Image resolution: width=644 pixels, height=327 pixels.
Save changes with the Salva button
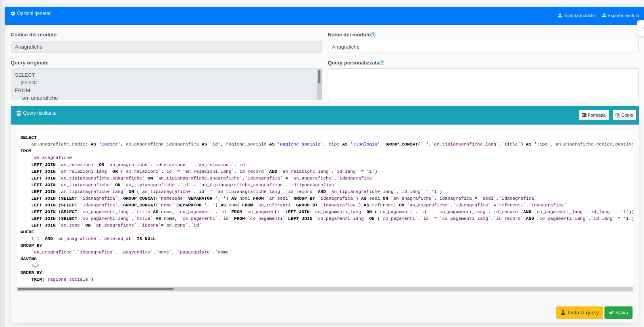[x=618, y=312]
